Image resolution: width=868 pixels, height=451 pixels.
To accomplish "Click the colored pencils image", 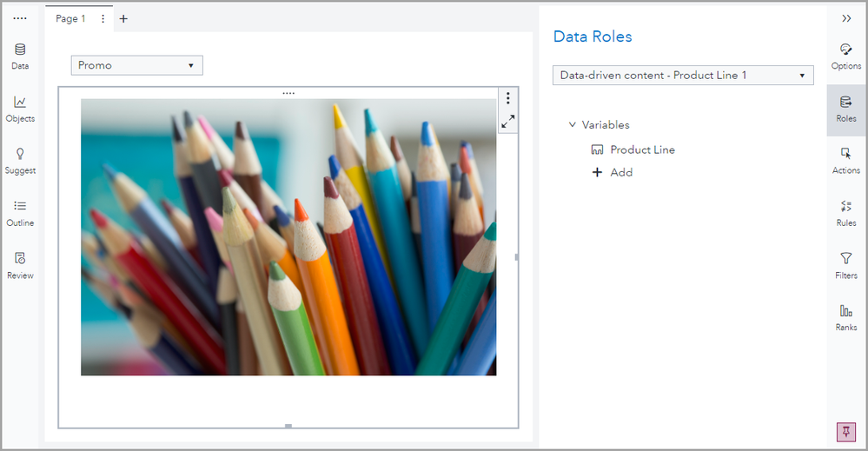I will [x=288, y=236].
